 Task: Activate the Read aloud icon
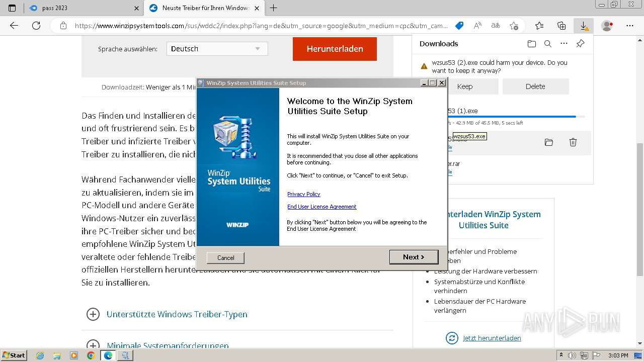[x=477, y=26]
